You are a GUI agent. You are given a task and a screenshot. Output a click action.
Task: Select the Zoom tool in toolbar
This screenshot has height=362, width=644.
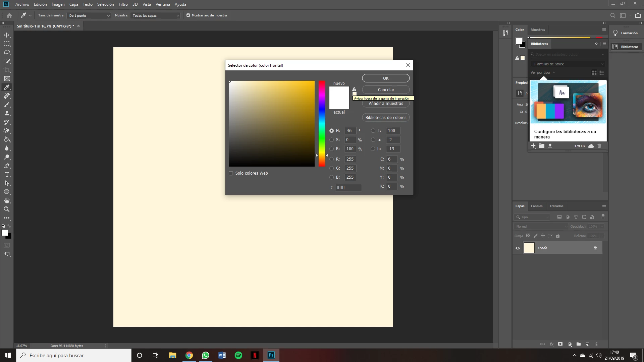pos(7,209)
